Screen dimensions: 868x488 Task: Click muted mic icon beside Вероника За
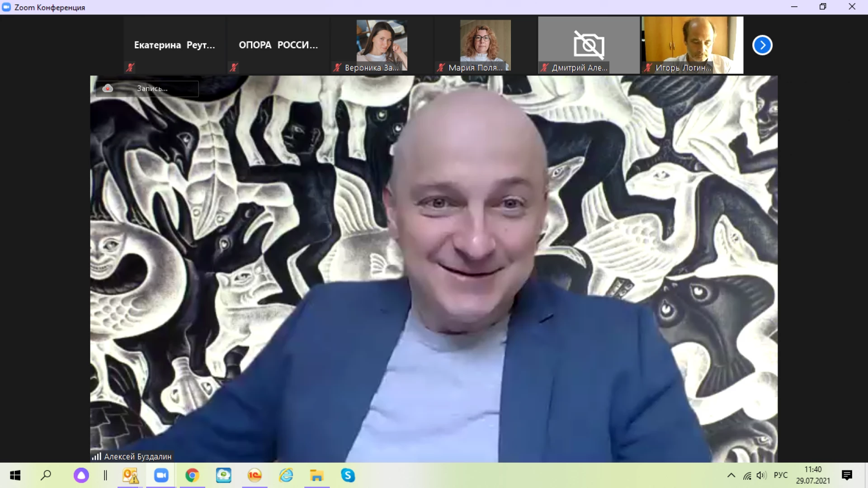click(337, 67)
